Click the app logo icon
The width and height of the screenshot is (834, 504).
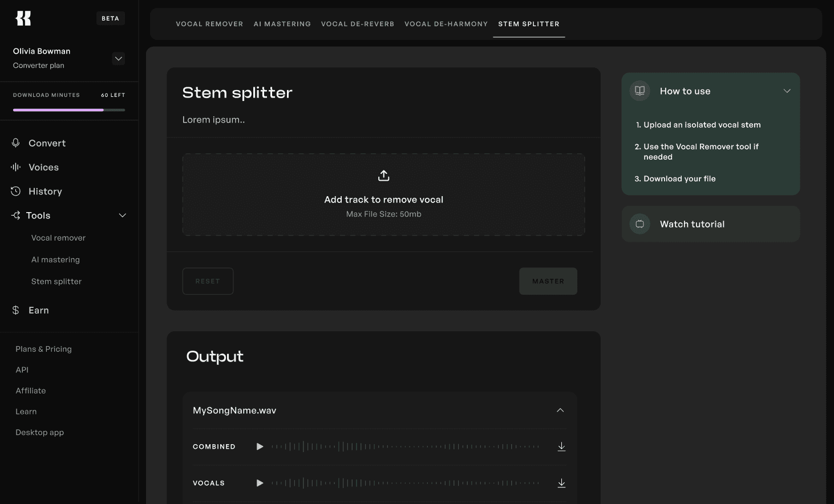(23, 18)
